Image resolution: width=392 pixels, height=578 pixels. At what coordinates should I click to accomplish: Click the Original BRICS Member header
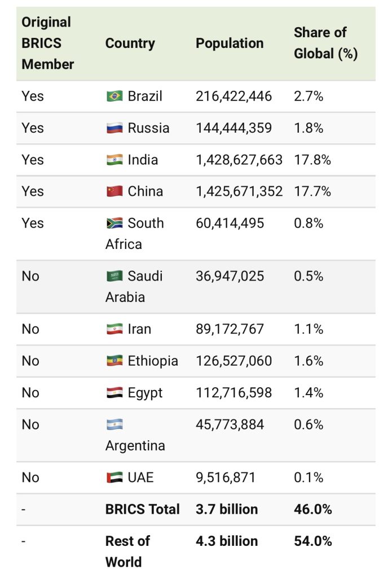48,43
